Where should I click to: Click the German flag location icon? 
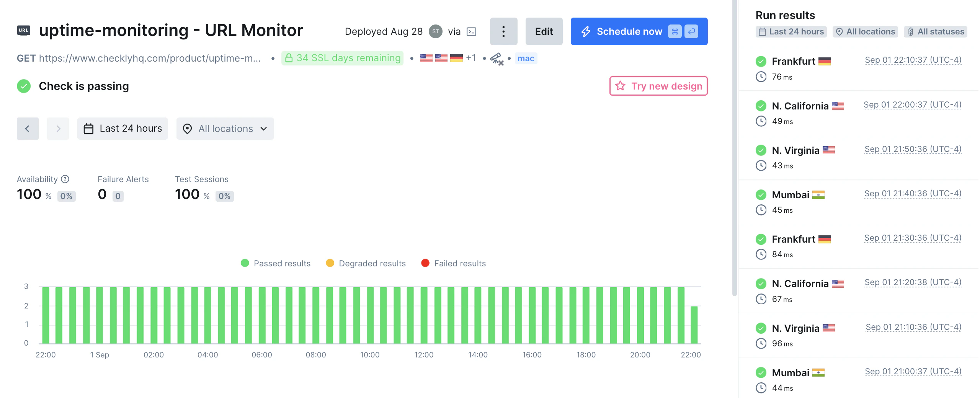click(x=457, y=58)
